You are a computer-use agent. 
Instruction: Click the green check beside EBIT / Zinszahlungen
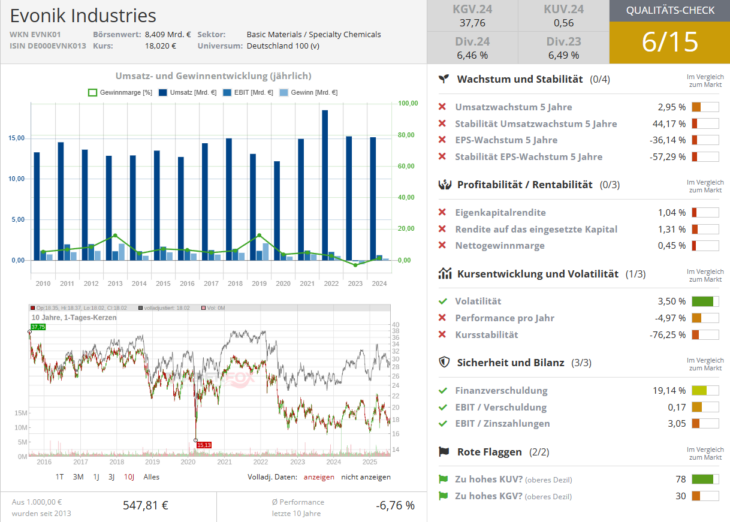[443, 423]
